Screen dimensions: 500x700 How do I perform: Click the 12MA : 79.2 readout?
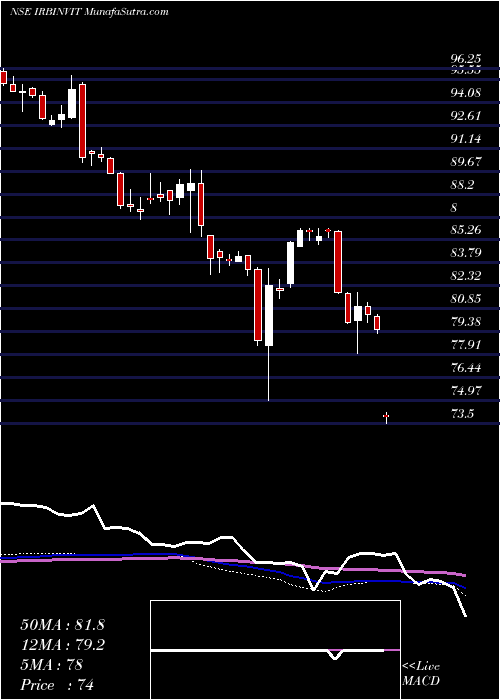click(x=62, y=645)
